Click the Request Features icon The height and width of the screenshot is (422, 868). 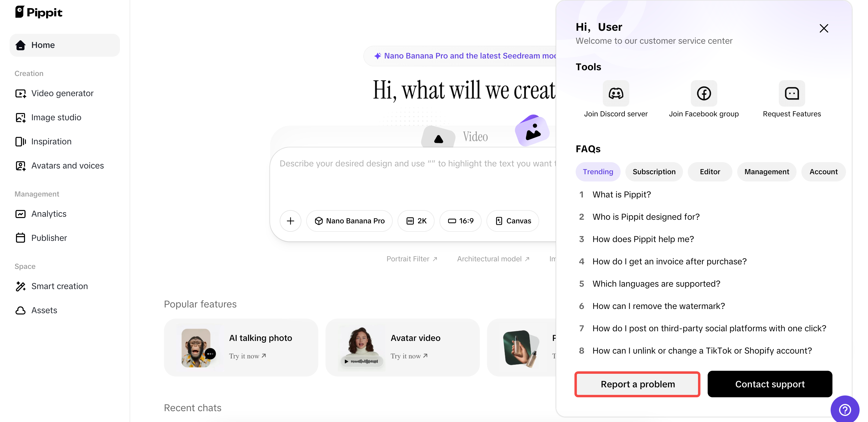click(x=791, y=93)
